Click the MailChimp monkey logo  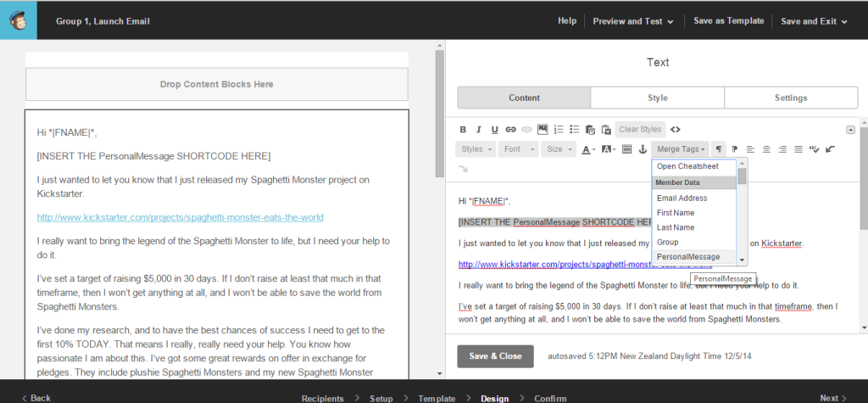pos(19,21)
